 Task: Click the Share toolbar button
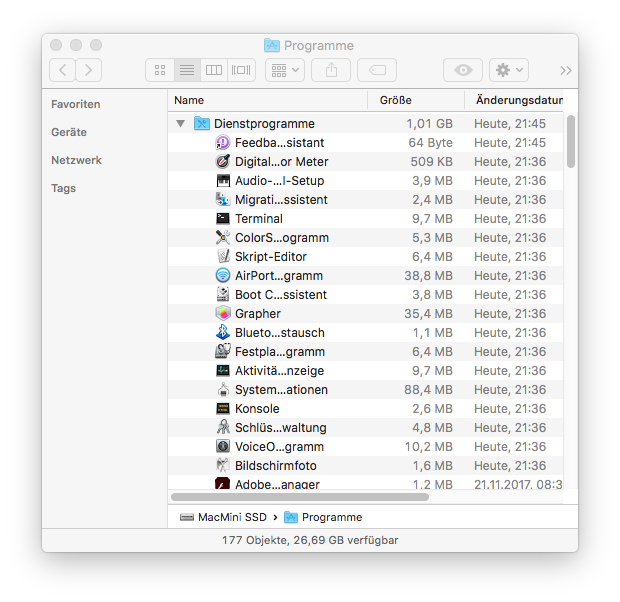point(331,70)
